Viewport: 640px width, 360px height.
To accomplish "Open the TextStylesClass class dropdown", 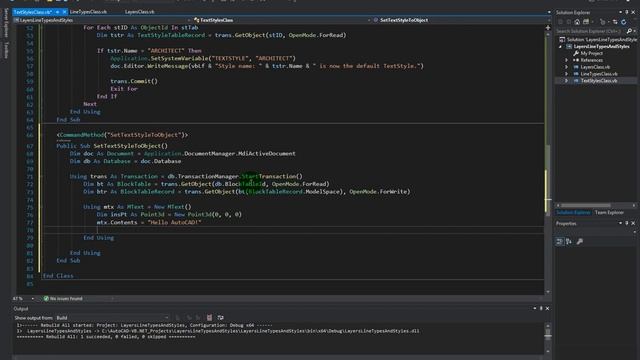I will (282, 20).
